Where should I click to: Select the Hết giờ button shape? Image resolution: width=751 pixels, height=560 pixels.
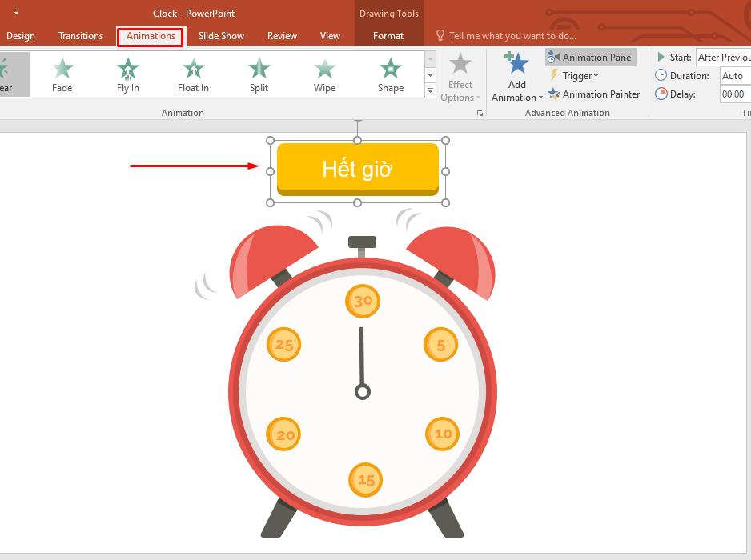358,169
